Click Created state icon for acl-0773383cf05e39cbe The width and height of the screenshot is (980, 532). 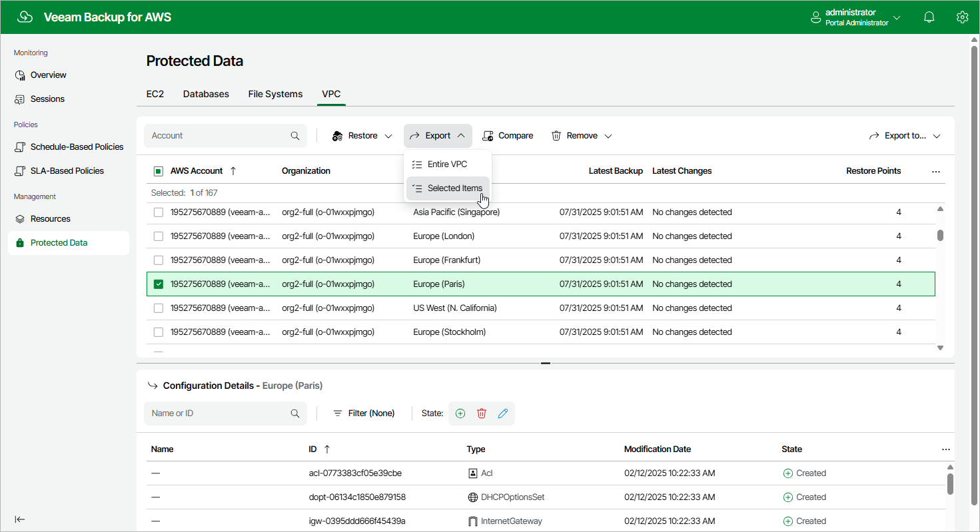[787, 473]
